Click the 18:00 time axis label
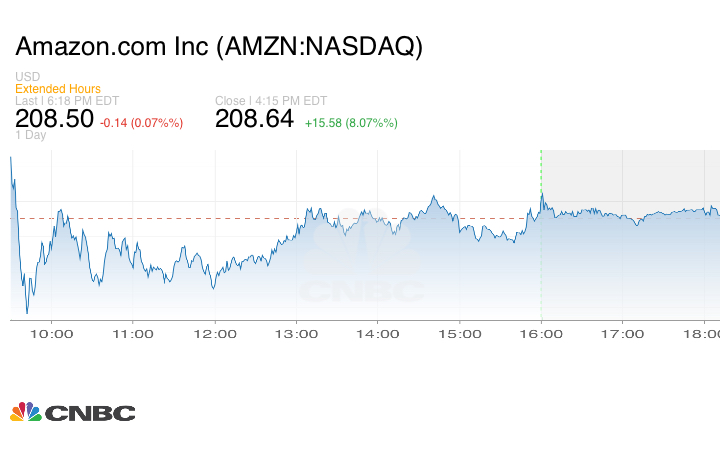The image size is (720, 450). (702, 333)
